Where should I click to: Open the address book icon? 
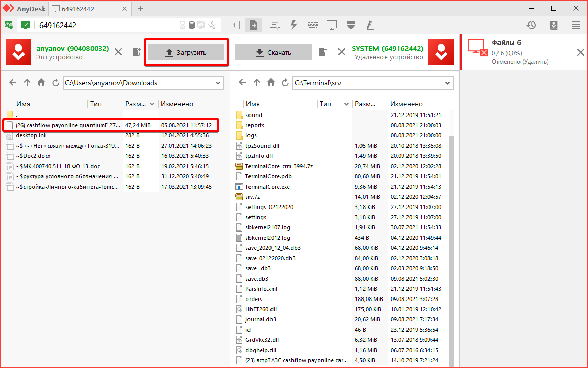[x=554, y=25]
